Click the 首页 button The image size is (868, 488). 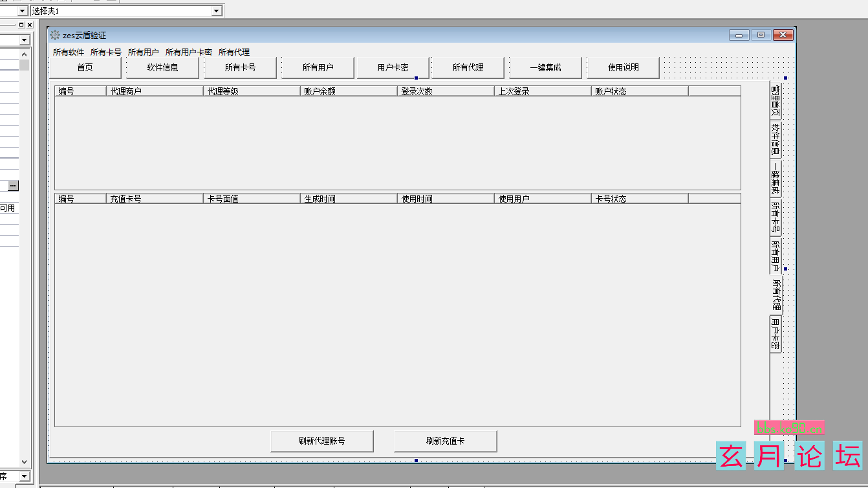[x=85, y=67]
